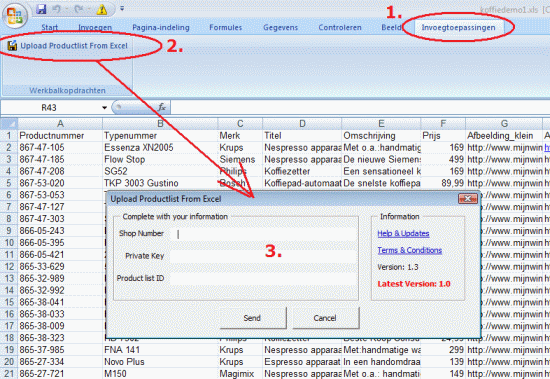Close the Upload Productlist From Excel dialog
Screen dimensions: 550x379
pyautogui.click(x=468, y=199)
